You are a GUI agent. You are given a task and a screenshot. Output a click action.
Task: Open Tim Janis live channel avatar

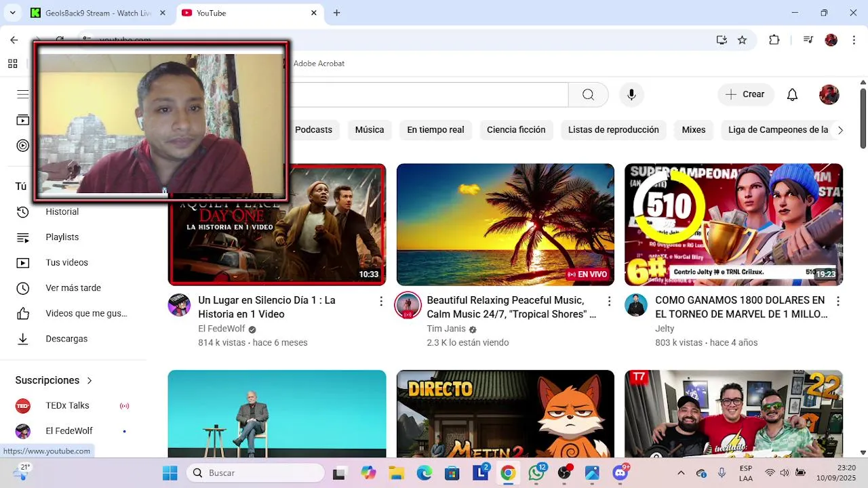coord(408,305)
